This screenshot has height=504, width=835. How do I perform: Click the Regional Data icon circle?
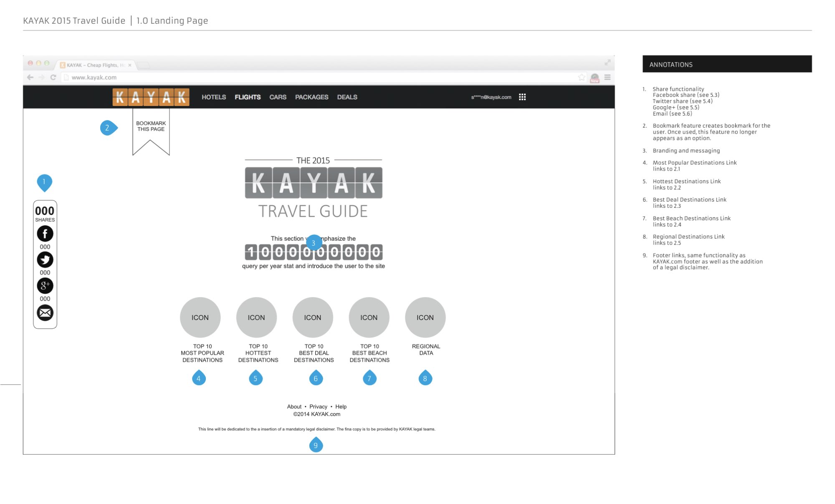[x=425, y=318]
